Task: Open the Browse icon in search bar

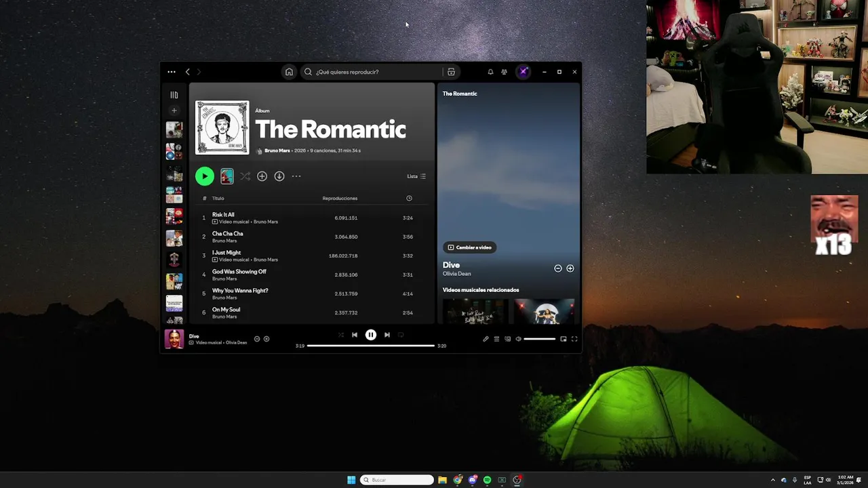Action: pyautogui.click(x=451, y=72)
